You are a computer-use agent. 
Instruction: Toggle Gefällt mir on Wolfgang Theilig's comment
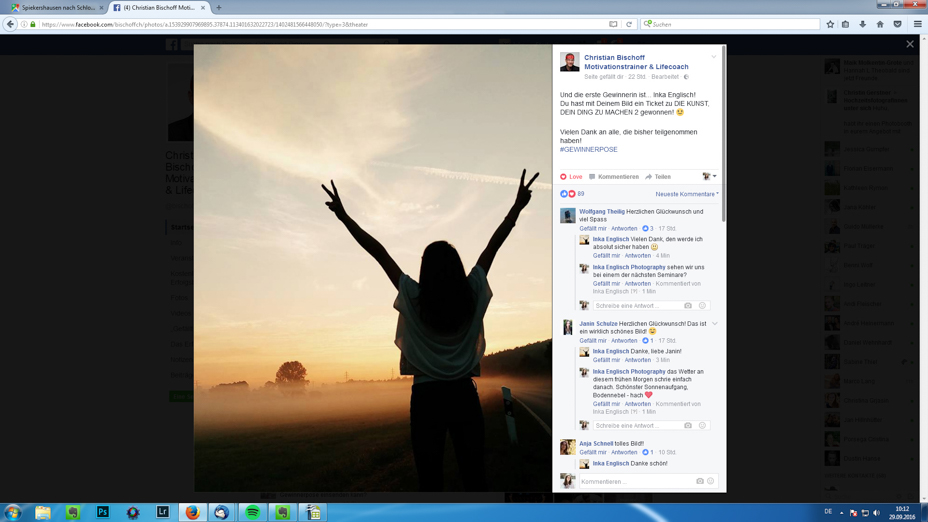click(592, 229)
